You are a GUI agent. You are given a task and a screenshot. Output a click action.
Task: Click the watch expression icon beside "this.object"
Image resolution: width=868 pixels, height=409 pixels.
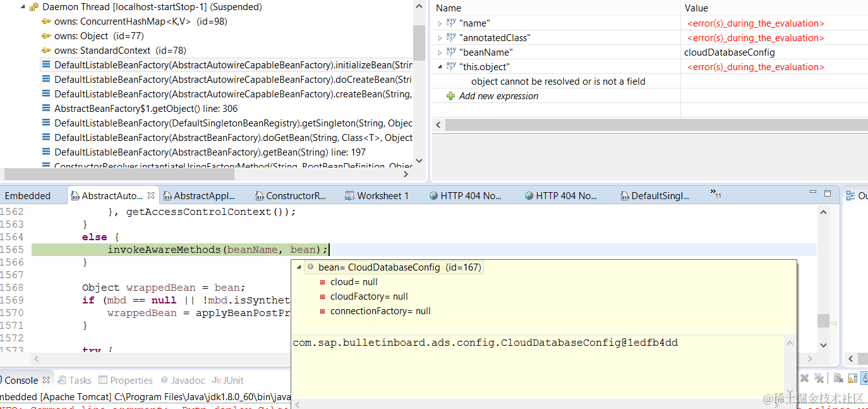(451, 66)
